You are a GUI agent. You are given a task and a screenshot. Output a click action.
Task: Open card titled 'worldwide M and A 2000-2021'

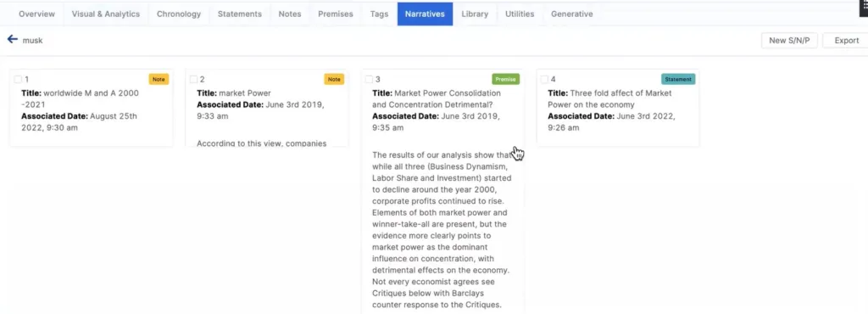[x=80, y=98]
